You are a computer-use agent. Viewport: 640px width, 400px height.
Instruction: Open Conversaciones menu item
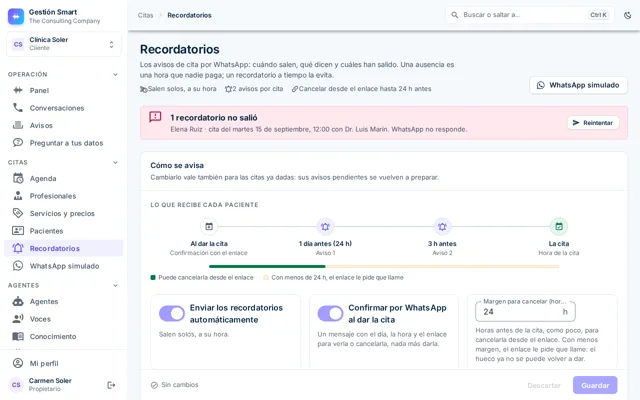pos(63,108)
